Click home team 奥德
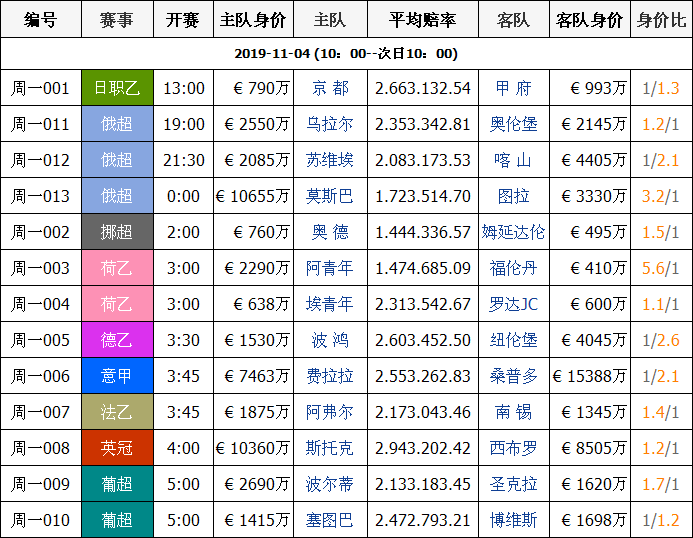This screenshot has height=538, width=693. pyautogui.click(x=330, y=232)
